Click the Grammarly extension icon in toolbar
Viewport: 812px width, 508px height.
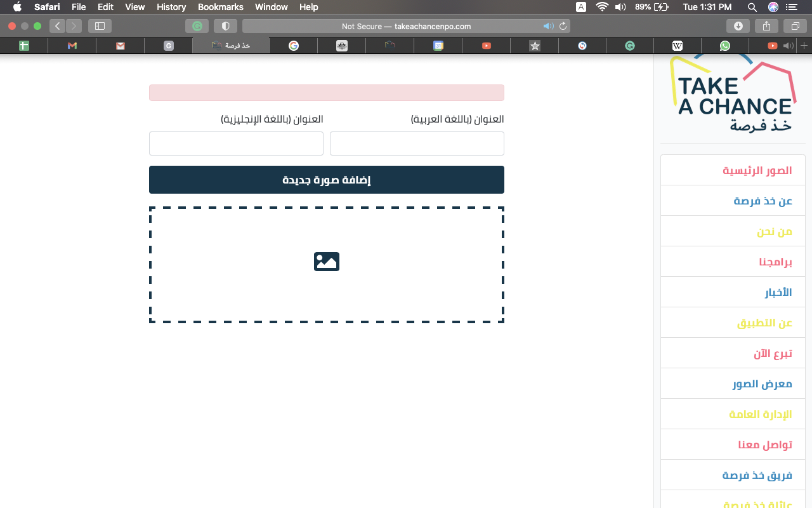(x=197, y=26)
